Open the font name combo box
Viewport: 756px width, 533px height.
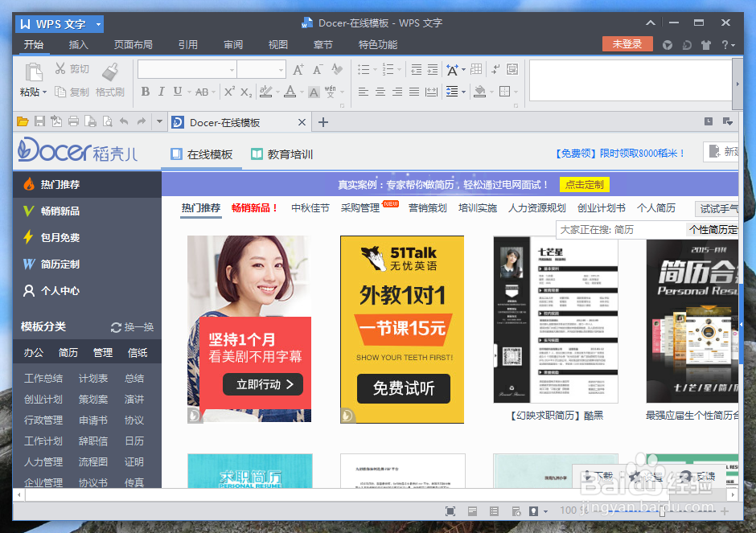[x=187, y=70]
